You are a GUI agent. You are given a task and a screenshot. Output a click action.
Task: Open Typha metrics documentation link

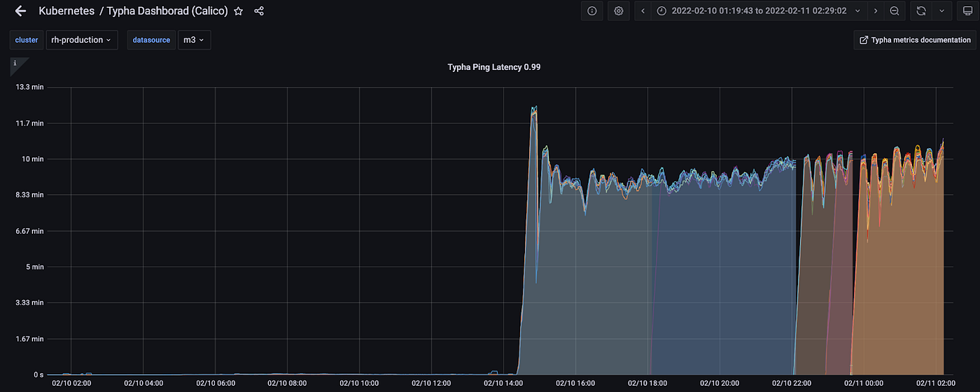coord(914,40)
